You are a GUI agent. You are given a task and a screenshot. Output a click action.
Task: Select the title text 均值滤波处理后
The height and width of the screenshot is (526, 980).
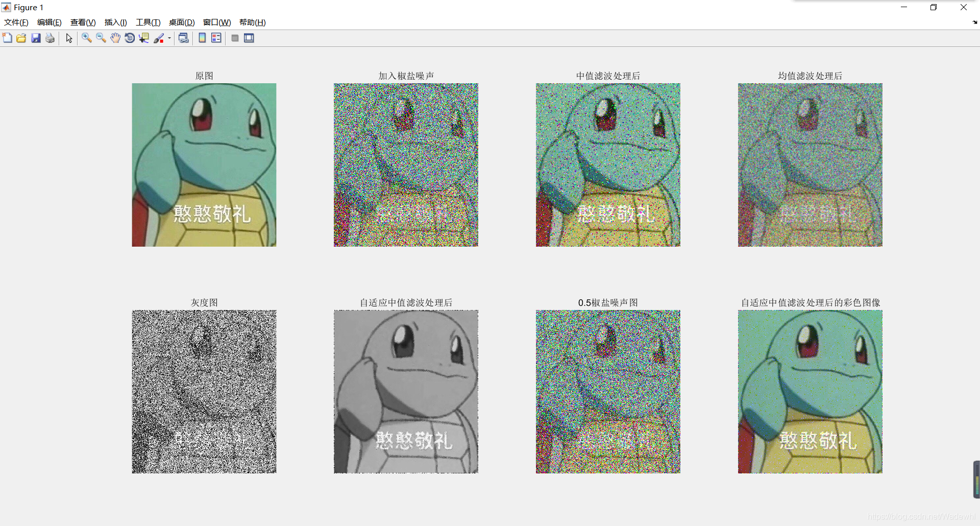tap(810, 76)
